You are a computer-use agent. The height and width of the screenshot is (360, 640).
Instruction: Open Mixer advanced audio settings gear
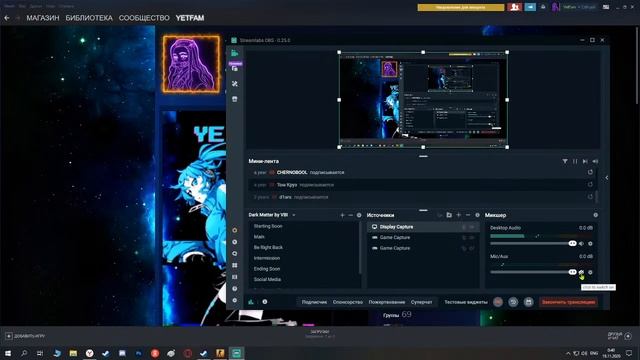[596, 215]
